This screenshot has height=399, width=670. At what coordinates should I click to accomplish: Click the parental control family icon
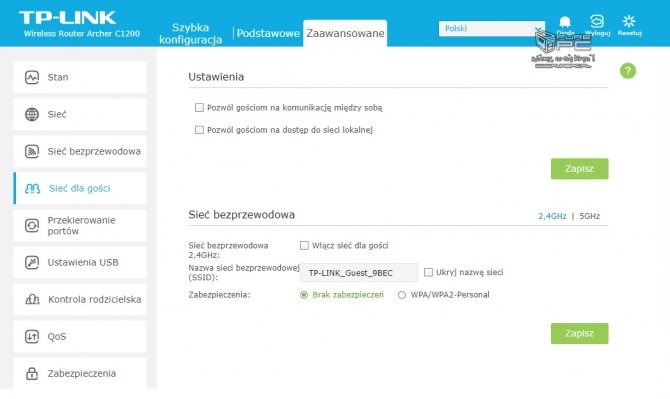[32, 299]
